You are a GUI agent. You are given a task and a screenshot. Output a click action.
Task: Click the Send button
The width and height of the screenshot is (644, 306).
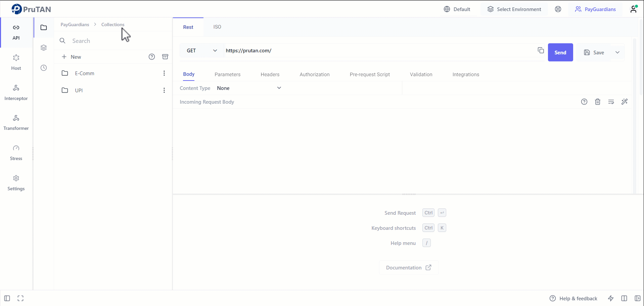[x=560, y=52]
